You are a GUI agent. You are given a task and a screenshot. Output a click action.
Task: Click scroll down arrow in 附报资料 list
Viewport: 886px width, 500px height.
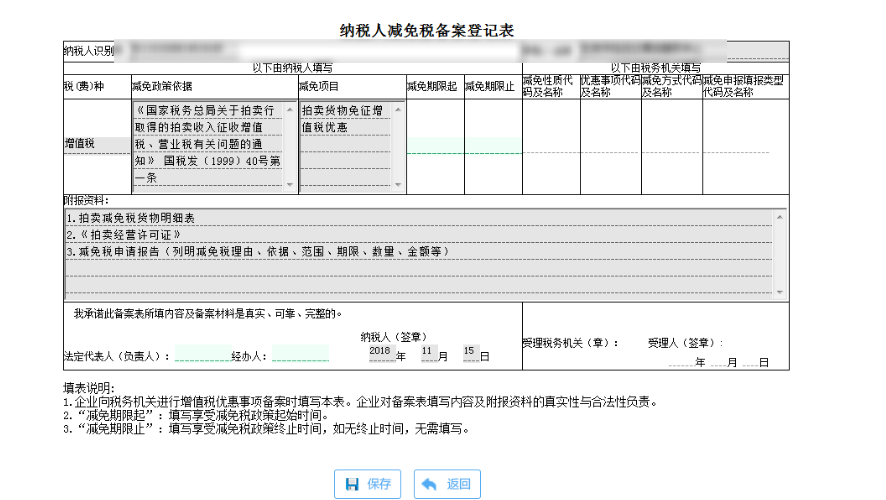click(780, 292)
